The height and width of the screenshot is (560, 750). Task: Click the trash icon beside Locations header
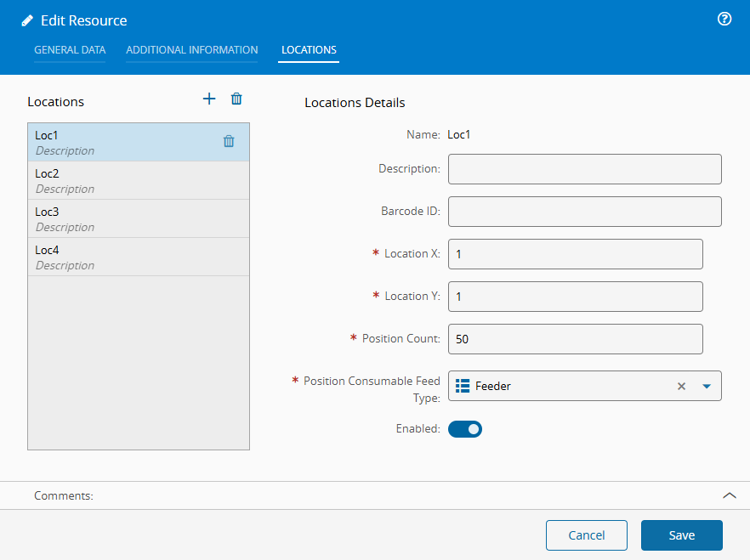point(236,99)
